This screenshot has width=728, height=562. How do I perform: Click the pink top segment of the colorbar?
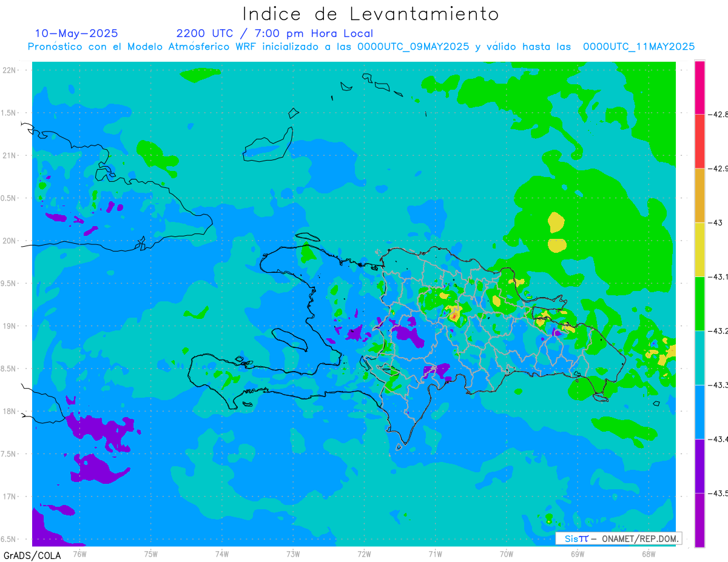pos(699,87)
